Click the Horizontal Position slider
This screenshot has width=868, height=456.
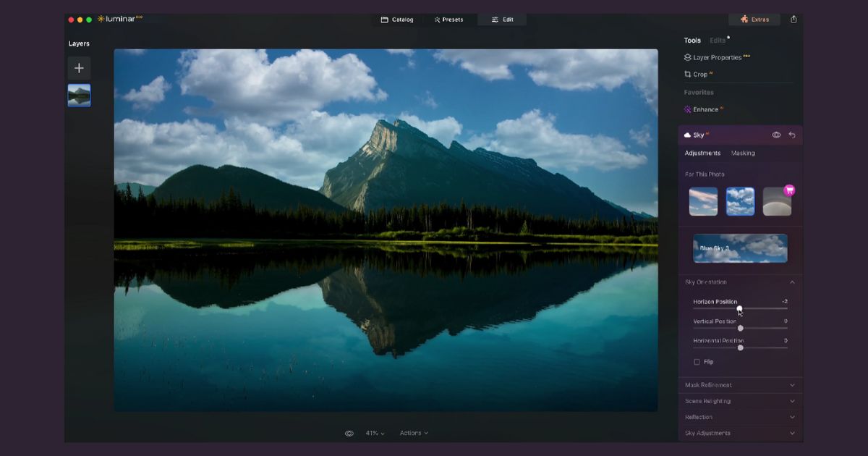coord(740,347)
